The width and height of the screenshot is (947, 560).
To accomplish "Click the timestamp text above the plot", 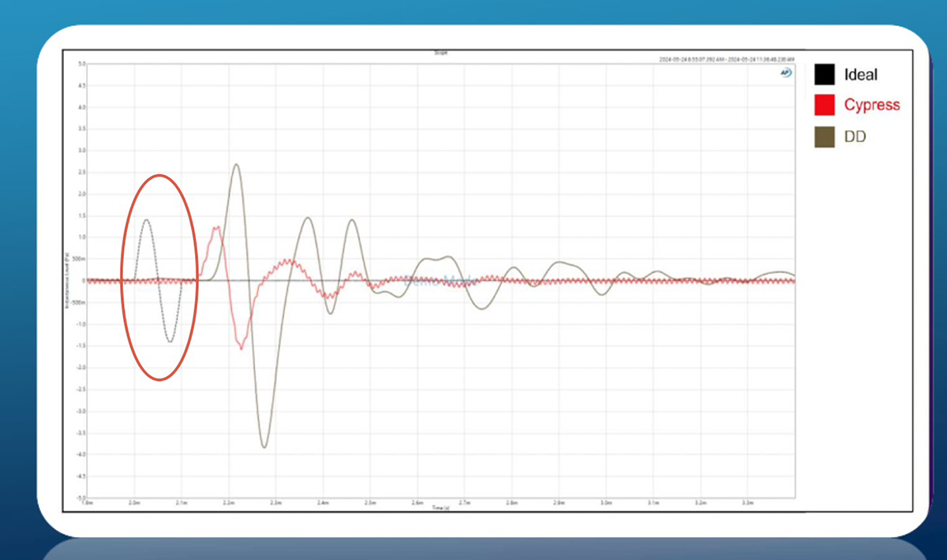I will click(x=727, y=60).
